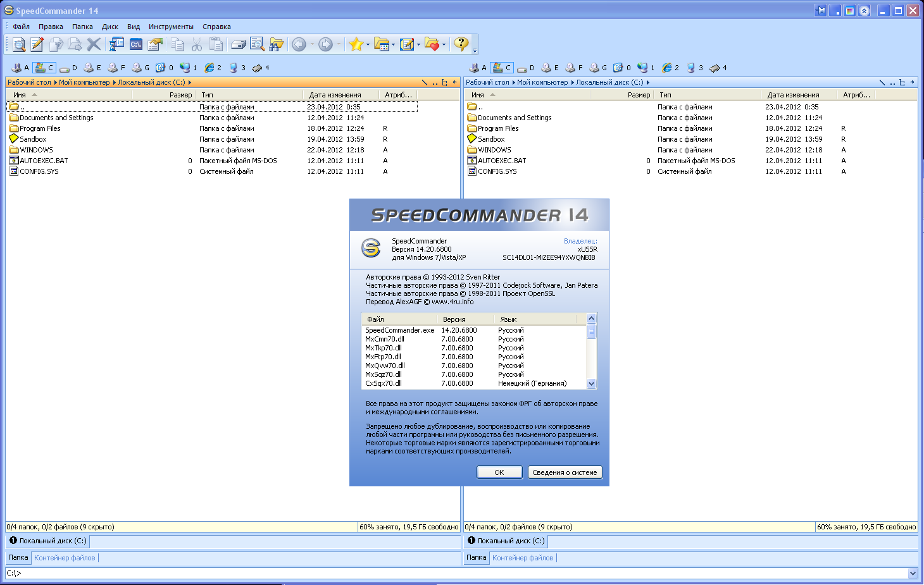Click the forward navigation arrow icon
924x585 pixels.
[325, 44]
